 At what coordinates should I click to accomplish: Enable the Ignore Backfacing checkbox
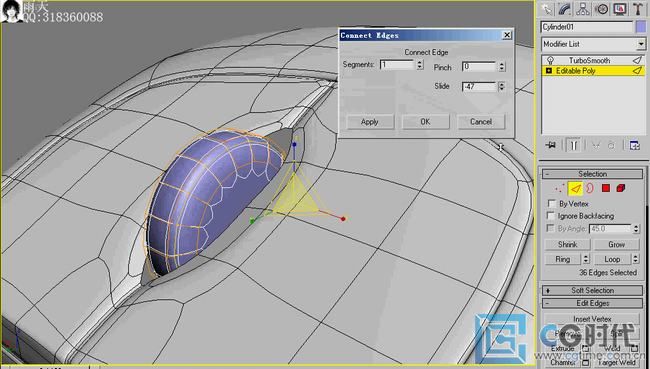[551, 216]
